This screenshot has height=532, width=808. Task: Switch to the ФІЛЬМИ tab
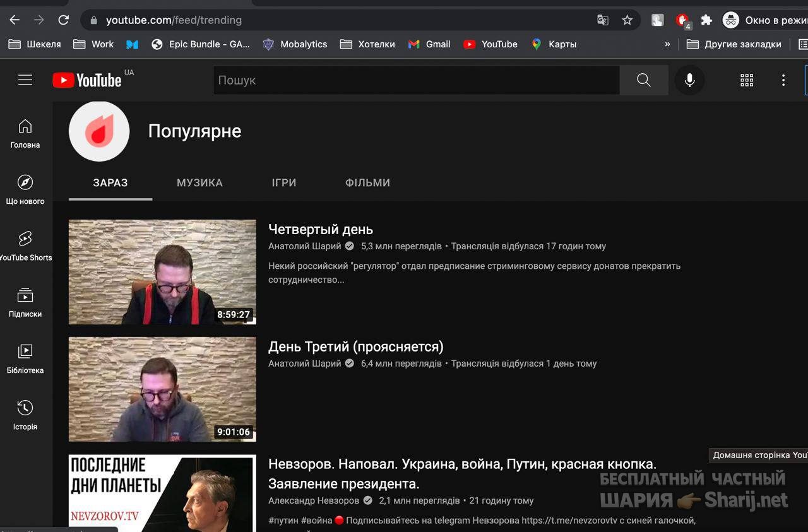367,183
